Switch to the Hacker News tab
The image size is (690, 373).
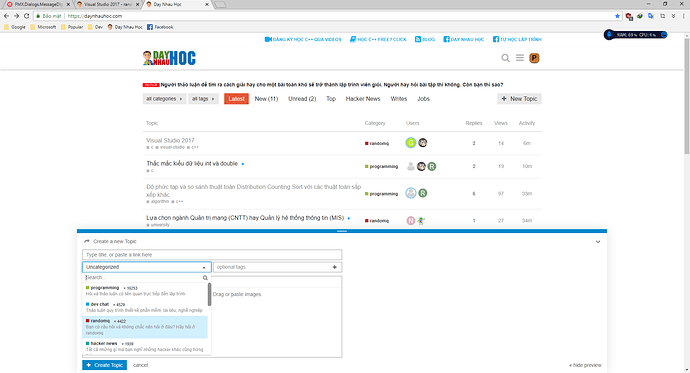click(x=363, y=99)
